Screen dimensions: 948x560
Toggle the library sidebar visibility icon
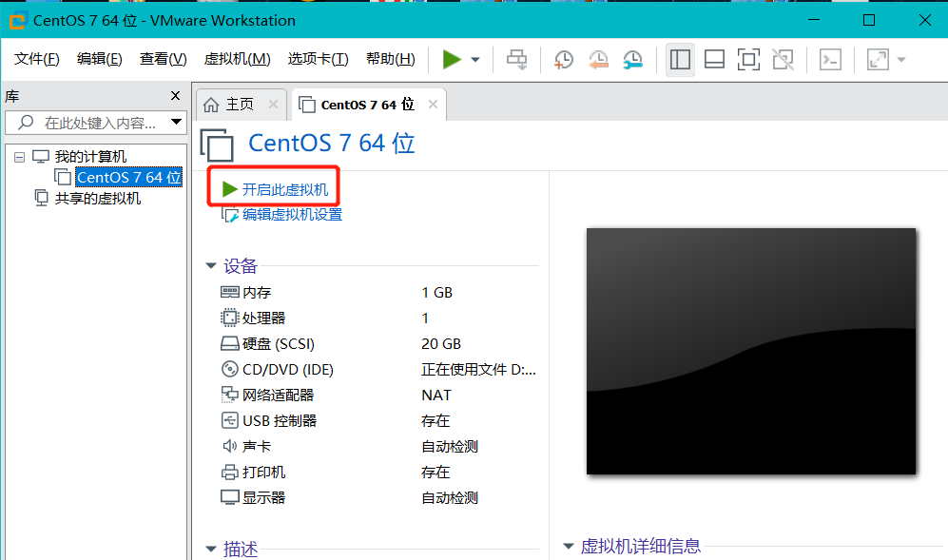680,59
